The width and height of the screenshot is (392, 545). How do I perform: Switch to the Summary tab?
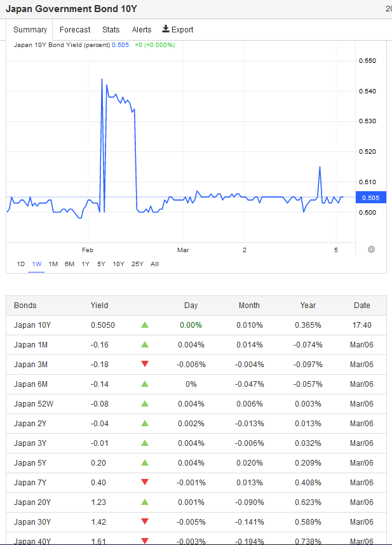(x=30, y=30)
